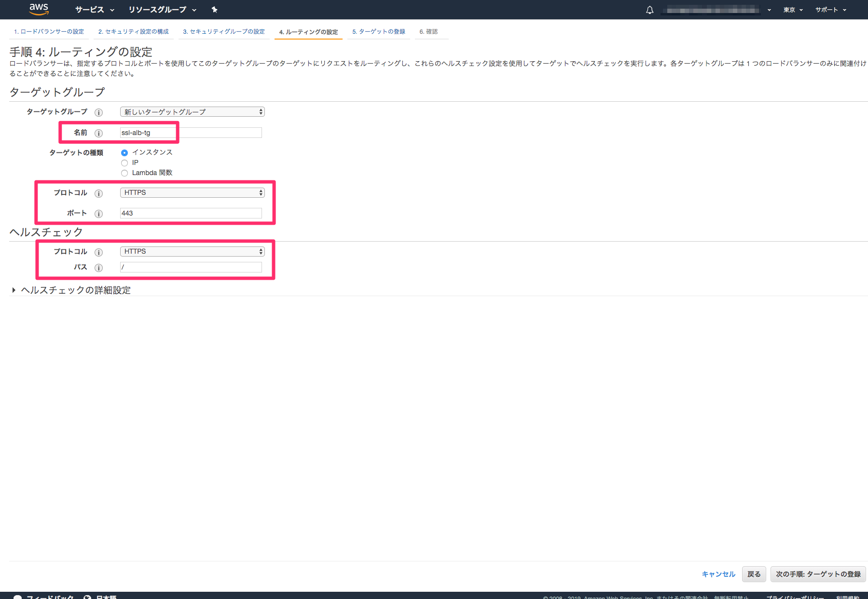
Task: Click the info icon beside 名前
Action: (x=99, y=133)
